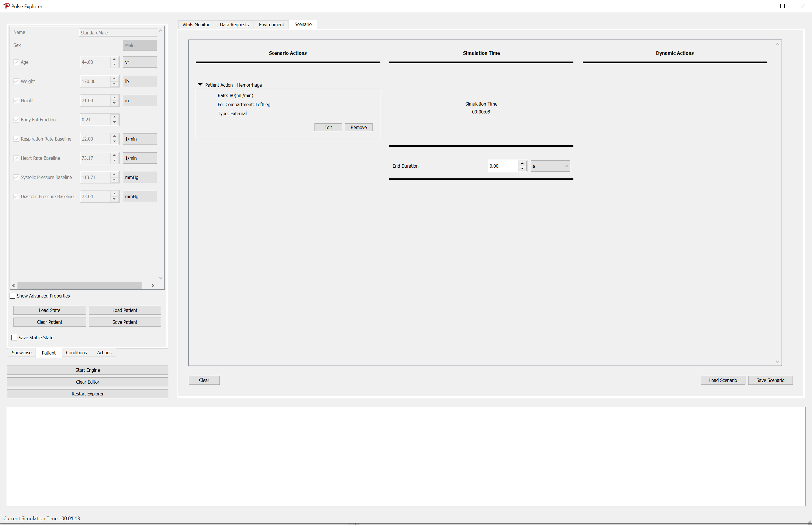Open the Weight unit dropdown (lb)
This screenshot has width=812, height=525.
pyautogui.click(x=140, y=81)
